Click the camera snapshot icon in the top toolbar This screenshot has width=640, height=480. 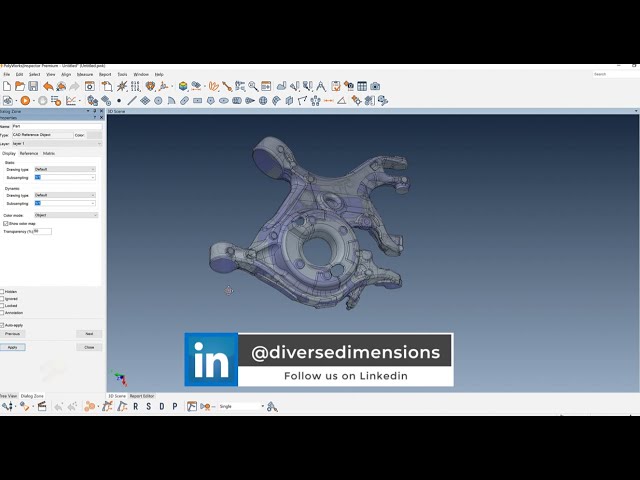coord(375,86)
